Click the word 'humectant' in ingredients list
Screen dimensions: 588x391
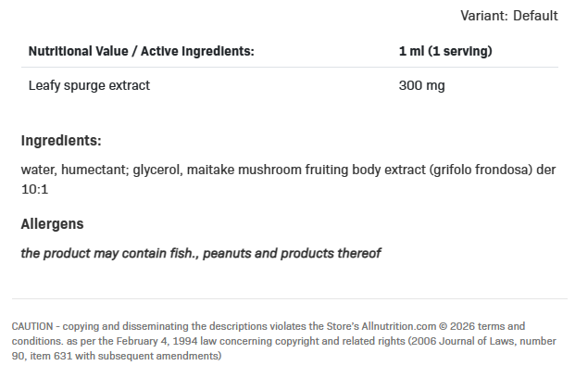tap(94, 170)
